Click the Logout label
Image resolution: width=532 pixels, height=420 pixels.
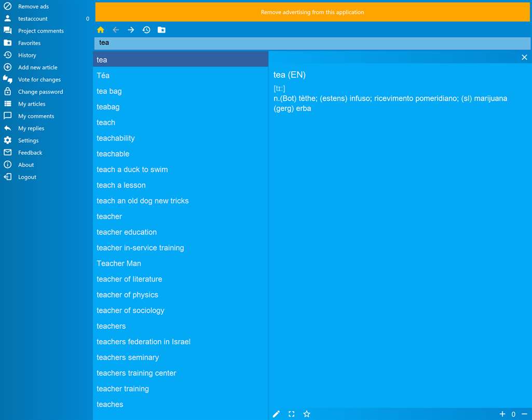[x=27, y=177]
